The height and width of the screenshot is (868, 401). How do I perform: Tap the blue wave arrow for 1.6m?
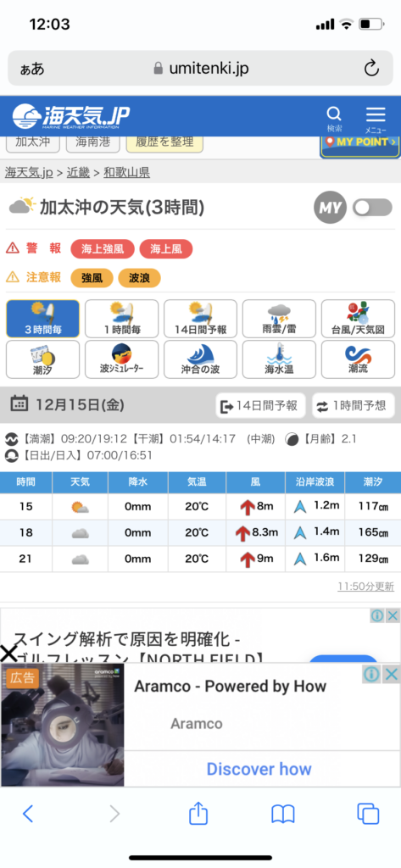pyautogui.click(x=300, y=559)
